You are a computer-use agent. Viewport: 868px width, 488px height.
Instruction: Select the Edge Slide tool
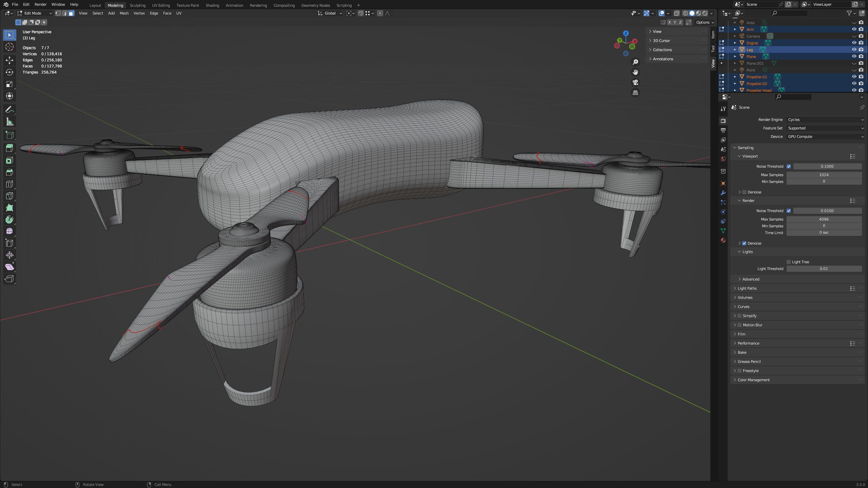tap(9, 243)
